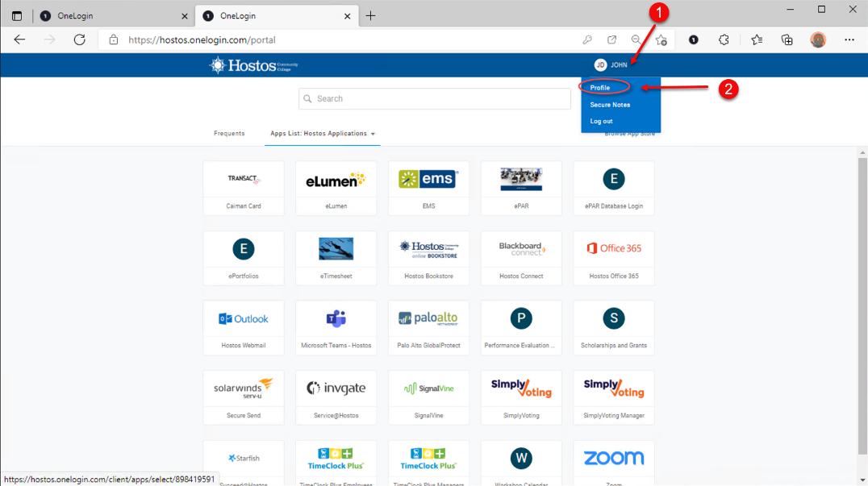Click browser refresh button
The height and width of the screenshot is (486, 868).
click(x=79, y=39)
